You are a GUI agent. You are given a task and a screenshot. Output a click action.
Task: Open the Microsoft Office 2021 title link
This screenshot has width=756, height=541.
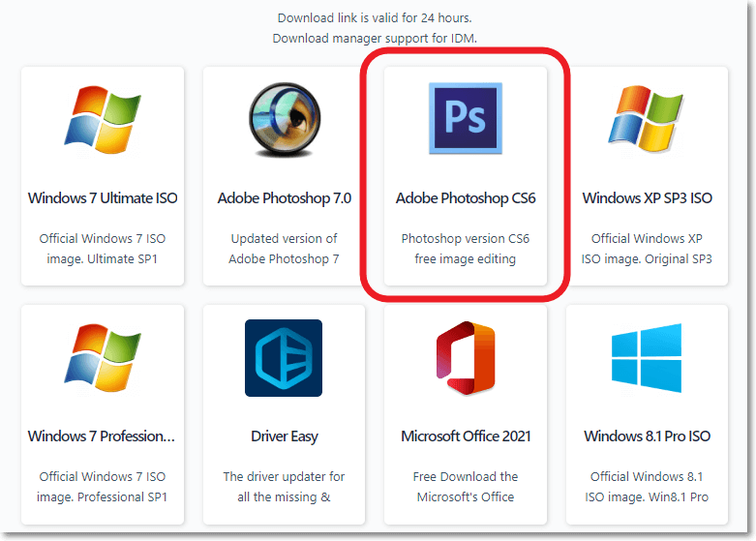(466, 436)
